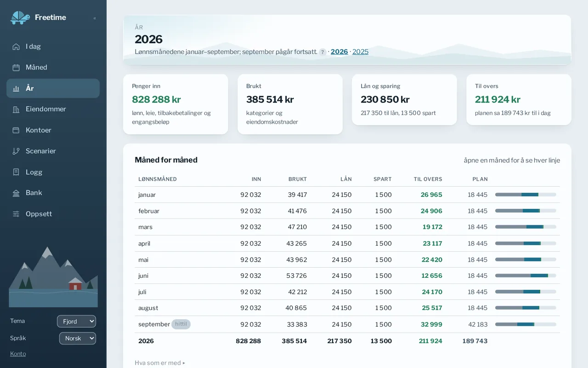Click mai's Til overs value 22 420
This screenshot has width=588, height=368.
pos(432,260)
